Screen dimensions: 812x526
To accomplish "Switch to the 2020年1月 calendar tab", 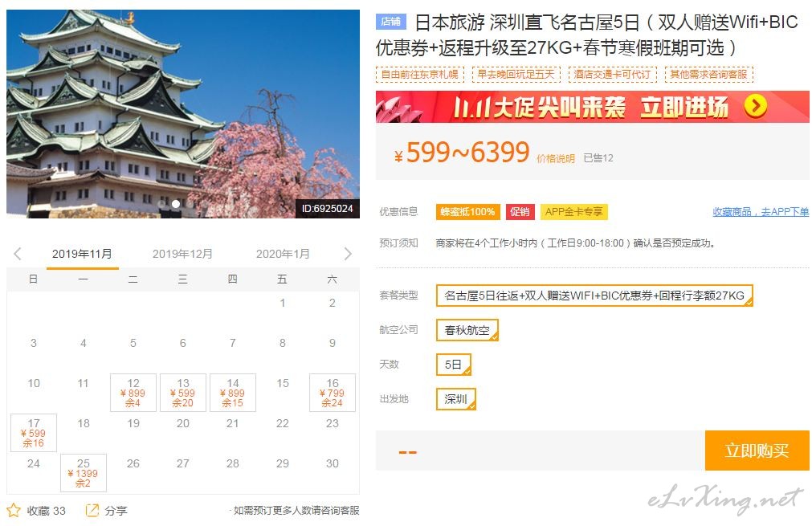I will [x=283, y=254].
